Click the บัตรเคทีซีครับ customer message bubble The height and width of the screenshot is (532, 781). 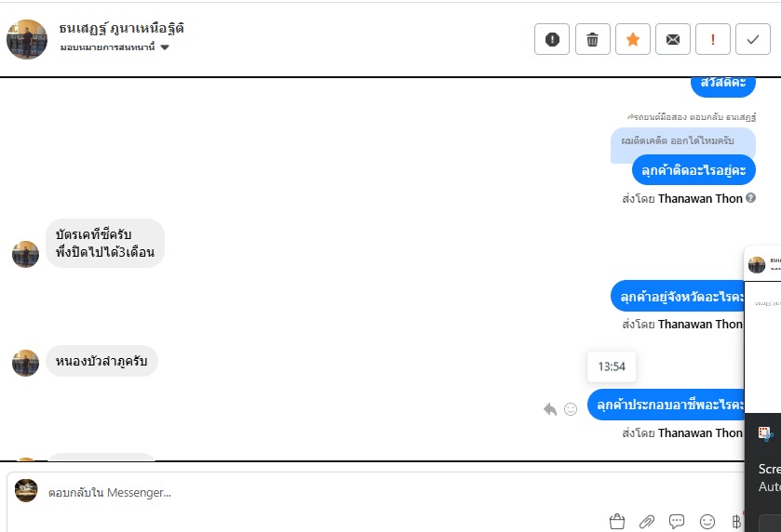coord(105,244)
